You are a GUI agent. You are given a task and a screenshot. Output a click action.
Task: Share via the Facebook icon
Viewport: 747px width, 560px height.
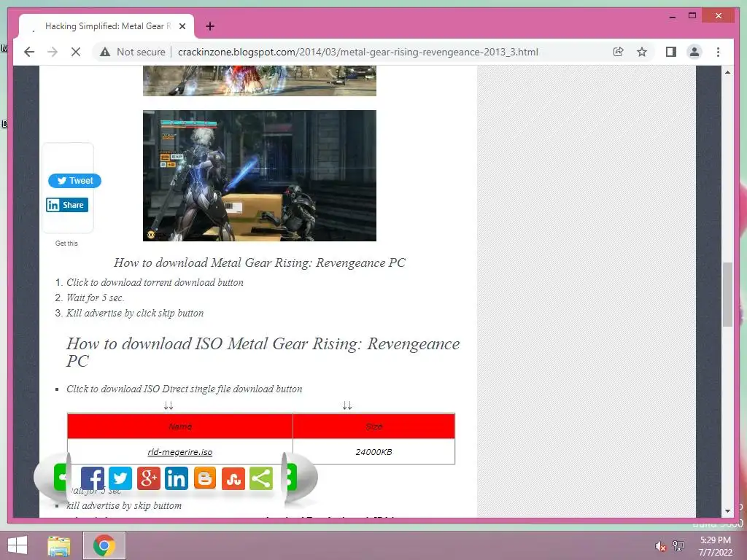click(x=93, y=478)
